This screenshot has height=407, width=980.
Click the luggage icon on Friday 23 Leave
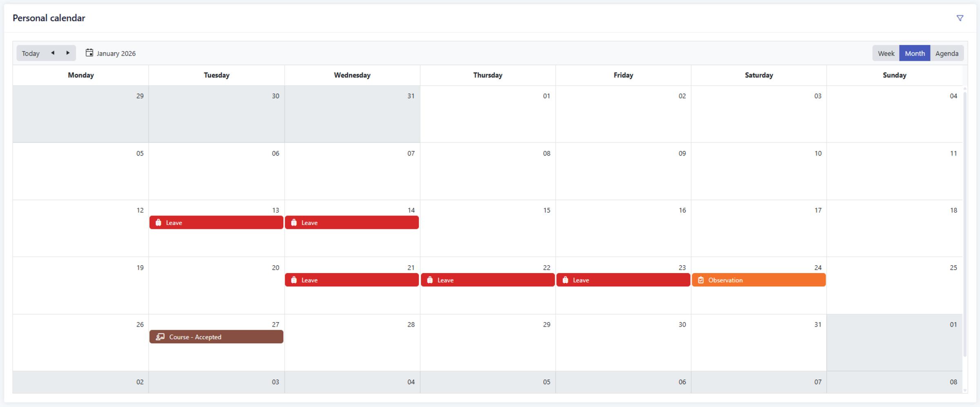[565, 280]
